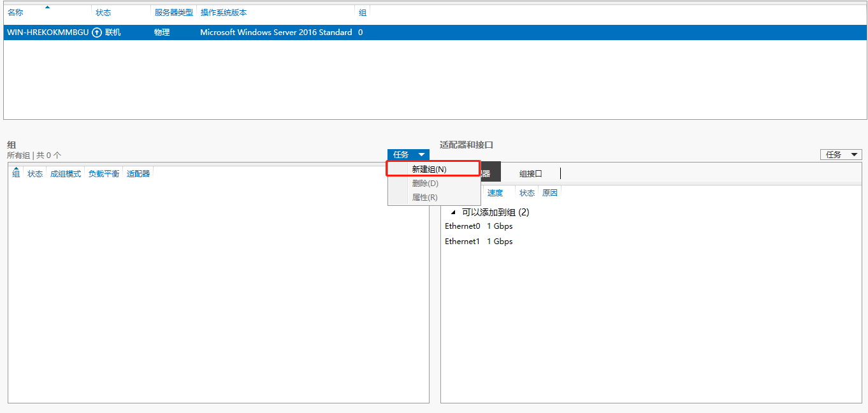The width and height of the screenshot is (868, 413).
Task: Click the 属性(R) menu entry
Action: pyautogui.click(x=424, y=198)
